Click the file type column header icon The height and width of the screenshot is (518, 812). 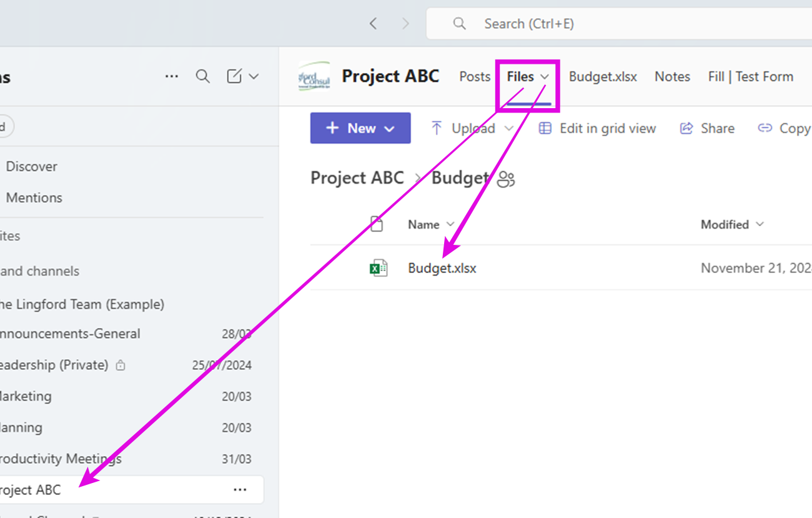point(377,224)
